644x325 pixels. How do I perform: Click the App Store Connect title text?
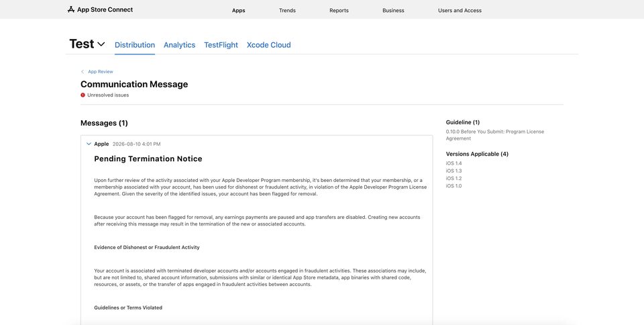pyautogui.click(x=105, y=9)
